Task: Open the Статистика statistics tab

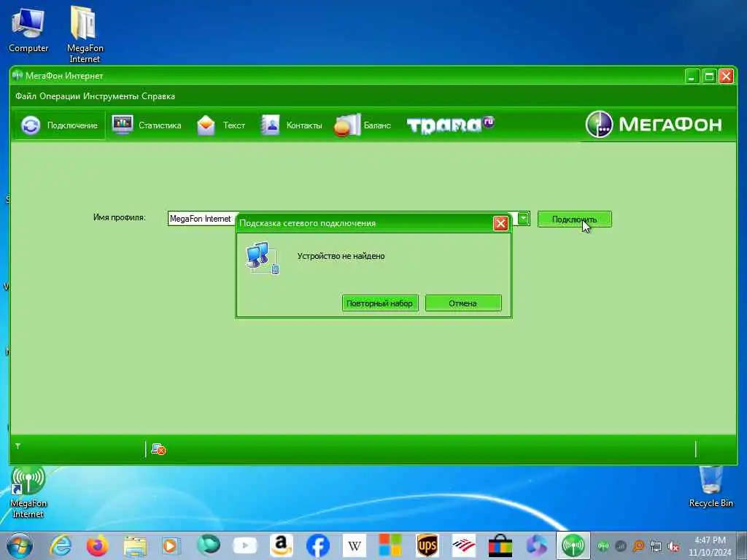Action: click(147, 125)
